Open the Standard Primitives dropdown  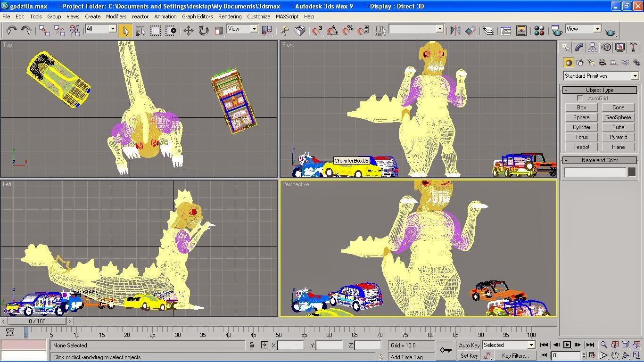click(601, 76)
